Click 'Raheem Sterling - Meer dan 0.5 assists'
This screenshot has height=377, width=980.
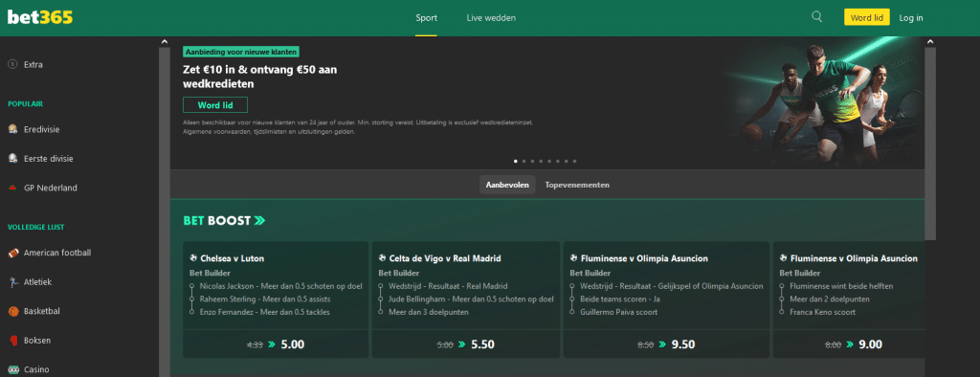(x=266, y=299)
